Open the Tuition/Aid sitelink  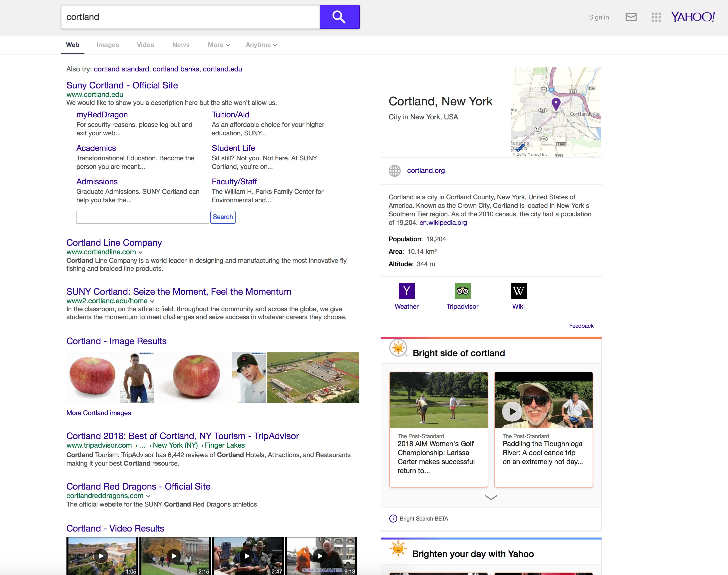pos(230,115)
